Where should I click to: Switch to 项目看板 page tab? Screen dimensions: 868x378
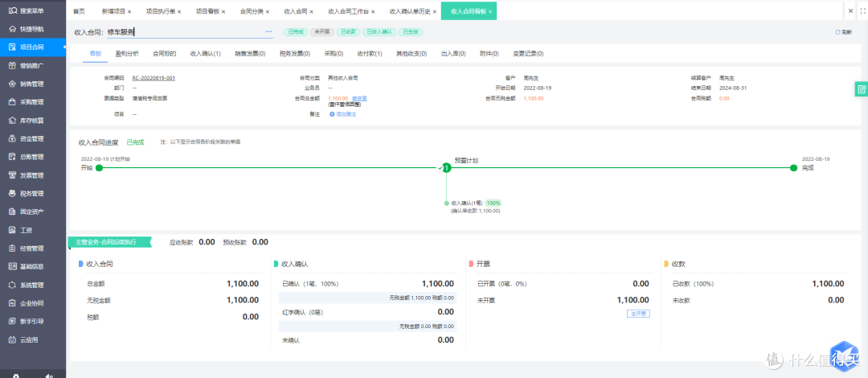[207, 11]
